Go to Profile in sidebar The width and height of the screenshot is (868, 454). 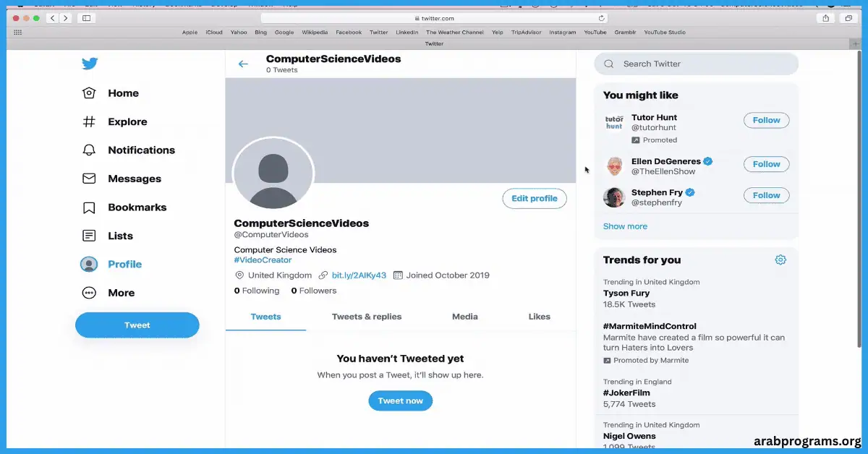pyautogui.click(x=111, y=265)
